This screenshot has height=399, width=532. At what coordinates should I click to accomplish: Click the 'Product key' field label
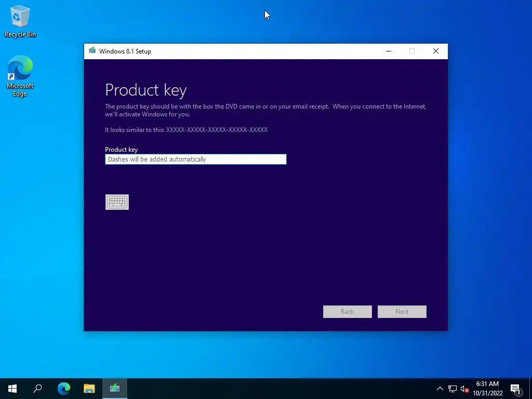click(x=121, y=150)
